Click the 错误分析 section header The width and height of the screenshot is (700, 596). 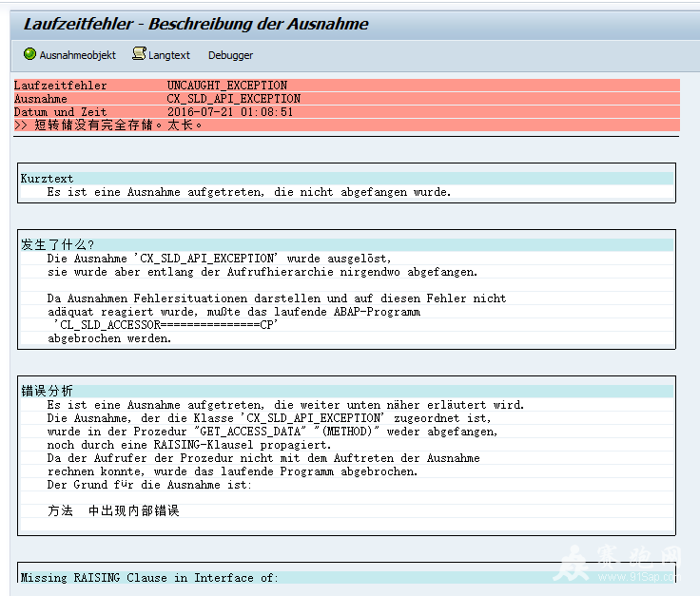pos(346,392)
